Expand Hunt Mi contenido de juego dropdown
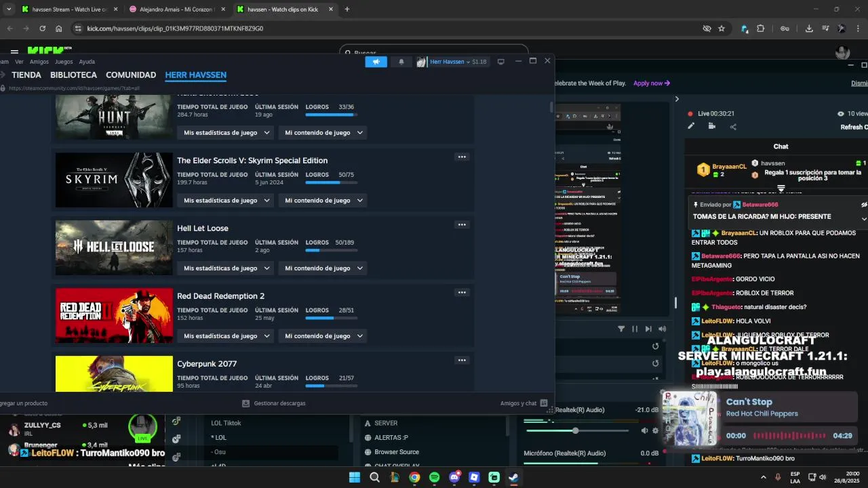 (323, 133)
